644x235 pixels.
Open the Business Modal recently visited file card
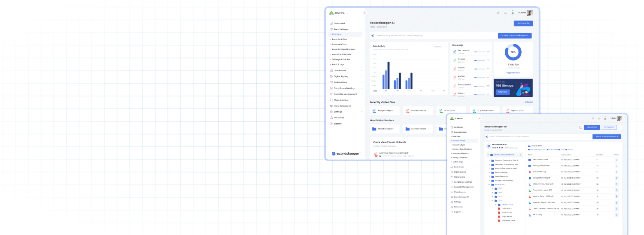(x=418, y=110)
